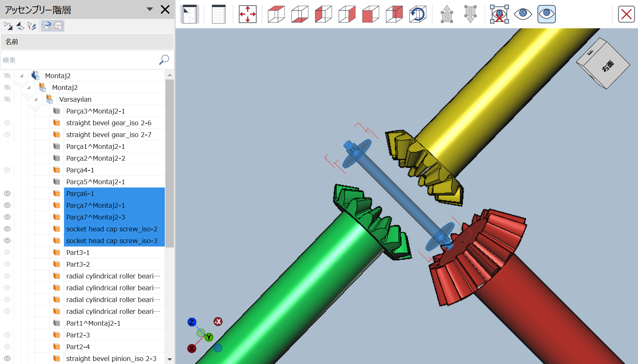638x364 pixels.
Task: Close the assembly hierarchy panel
Action: pos(165,9)
